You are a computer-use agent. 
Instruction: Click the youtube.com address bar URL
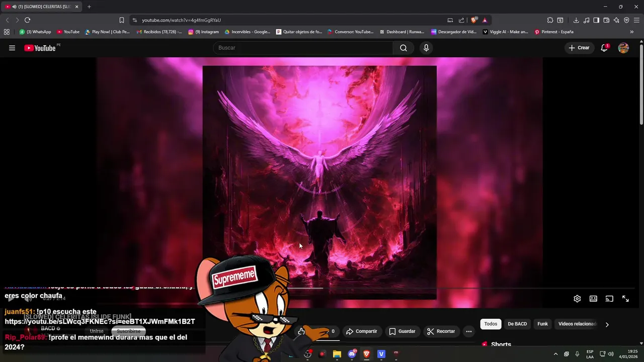point(181,20)
